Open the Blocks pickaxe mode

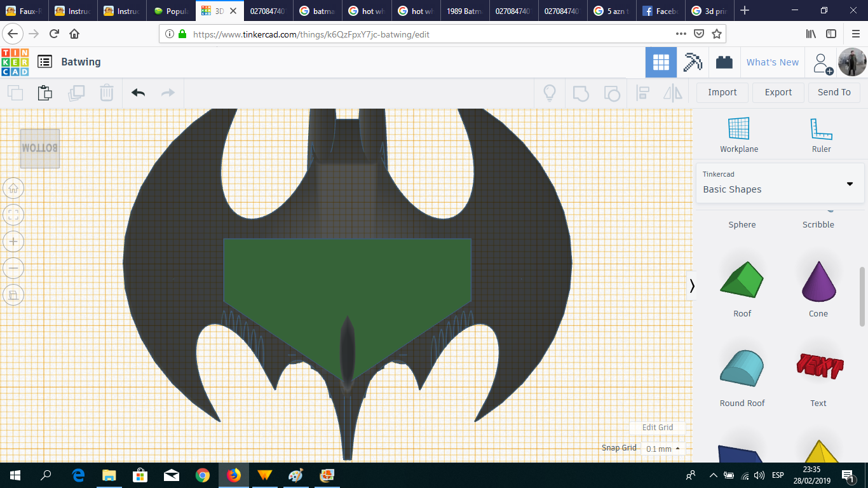[693, 62]
